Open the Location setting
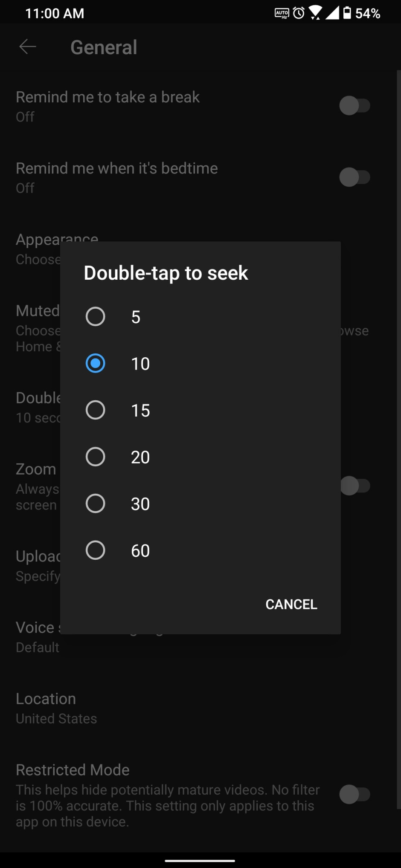The height and width of the screenshot is (868, 401). click(56, 708)
